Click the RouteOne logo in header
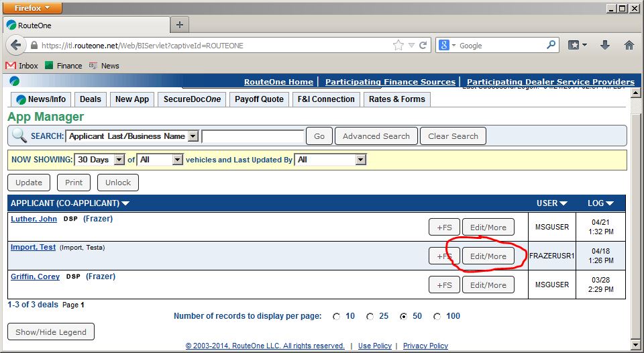Image resolution: width=644 pixels, height=353 pixels. pos(14,81)
